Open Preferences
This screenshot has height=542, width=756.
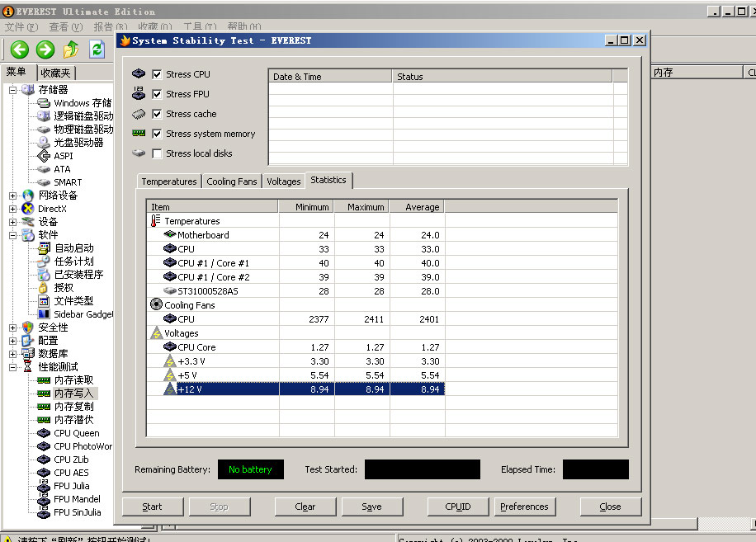[x=525, y=507]
